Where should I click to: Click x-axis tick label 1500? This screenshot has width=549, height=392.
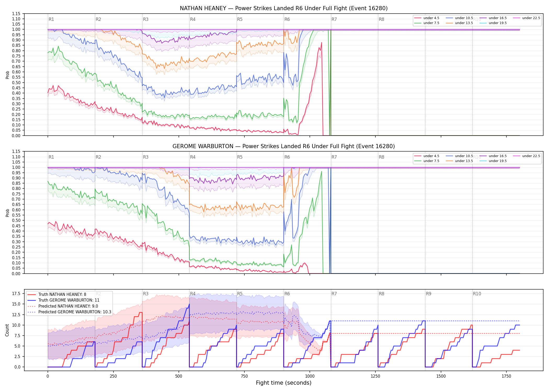pos(441,376)
